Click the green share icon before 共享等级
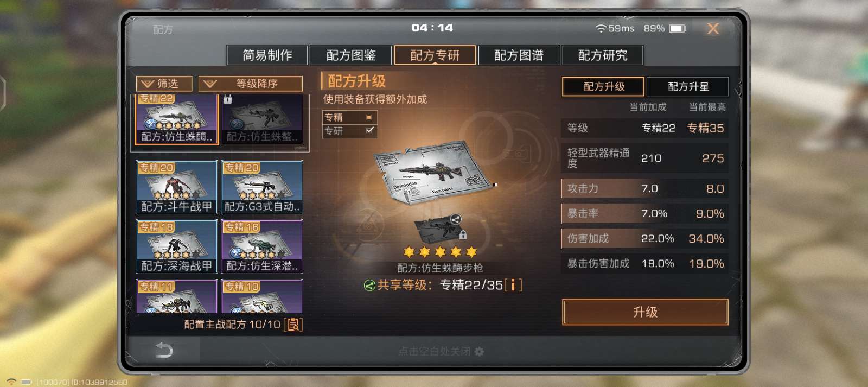Image resolution: width=868 pixels, height=387 pixels. (x=369, y=286)
